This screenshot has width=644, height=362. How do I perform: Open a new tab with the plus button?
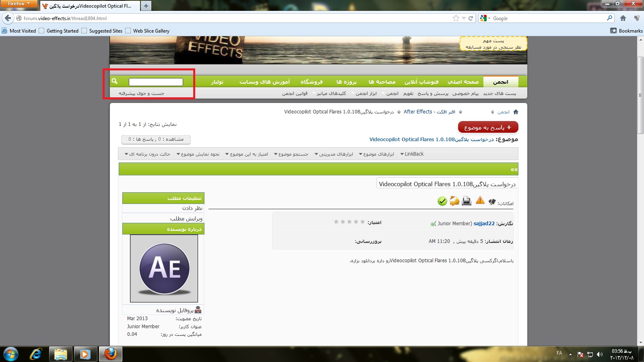point(146,6)
